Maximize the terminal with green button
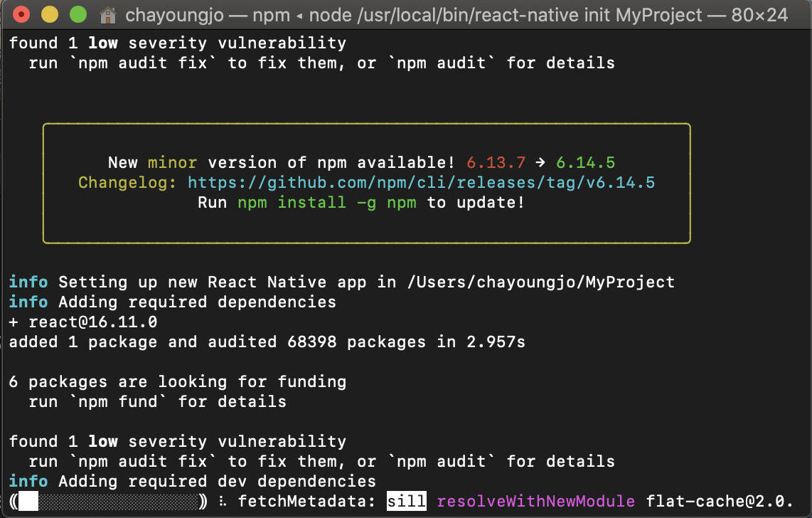812x518 pixels. (x=78, y=14)
